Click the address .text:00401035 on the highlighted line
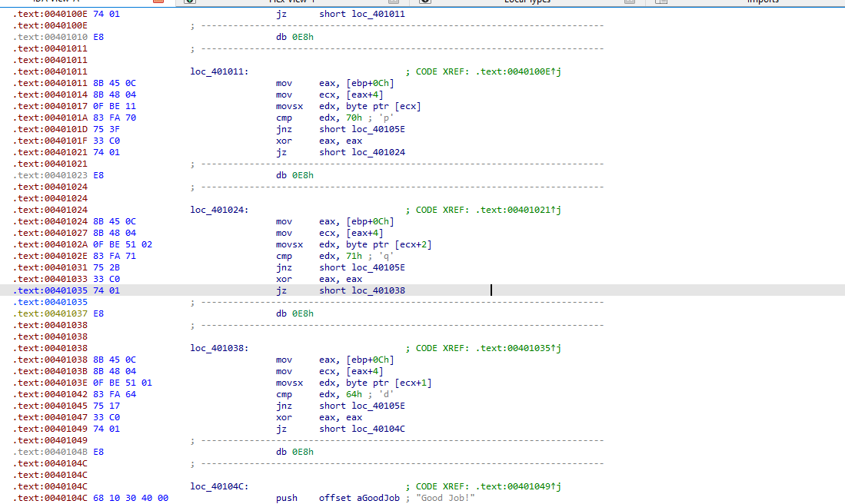Image resolution: width=845 pixels, height=504 pixels. click(x=50, y=290)
